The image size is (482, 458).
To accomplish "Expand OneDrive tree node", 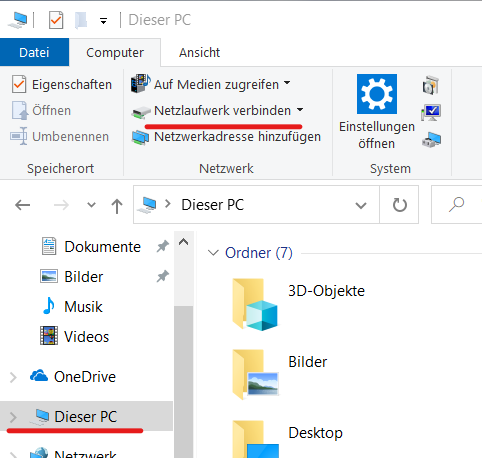I will tap(13, 377).
